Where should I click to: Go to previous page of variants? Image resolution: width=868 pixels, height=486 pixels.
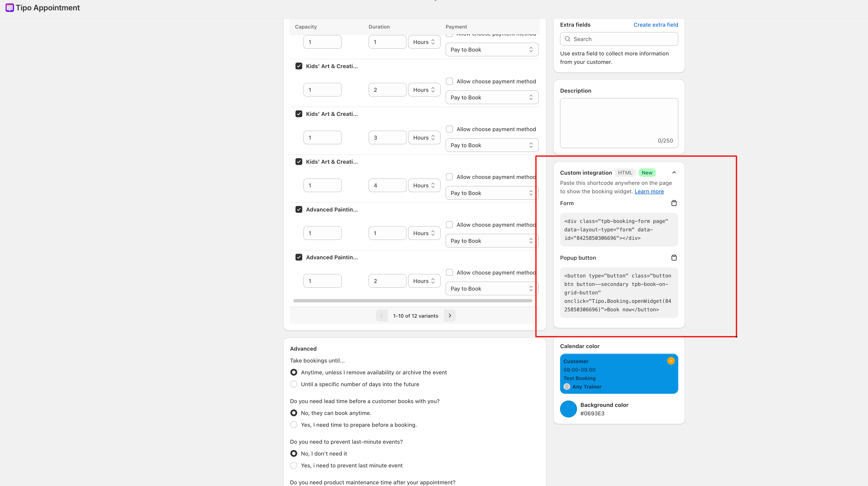point(381,316)
